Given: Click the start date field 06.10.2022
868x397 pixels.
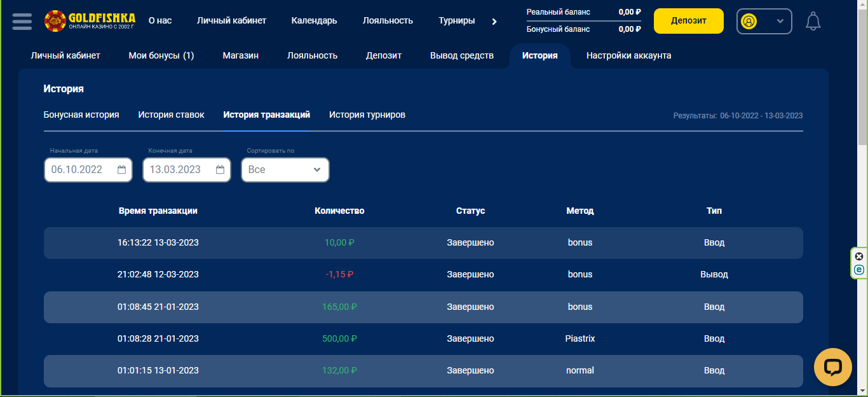Looking at the screenshot, I should coord(78,170).
